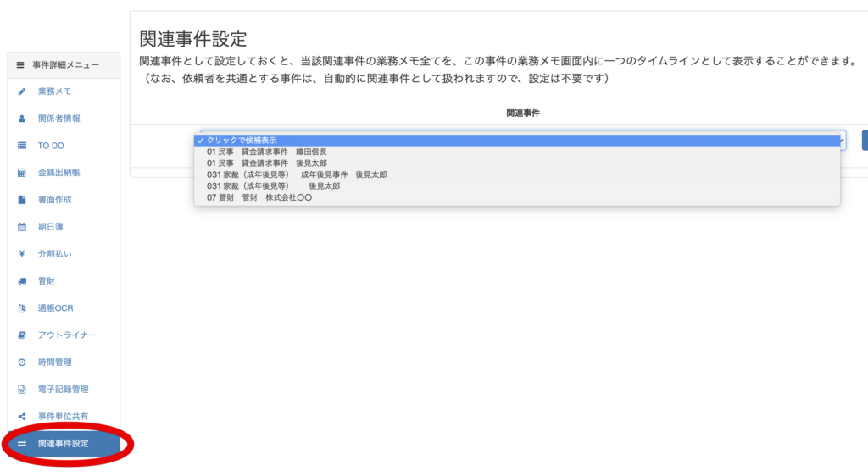Click the calendar icon for 期日簿

click(x=22, y=227)
